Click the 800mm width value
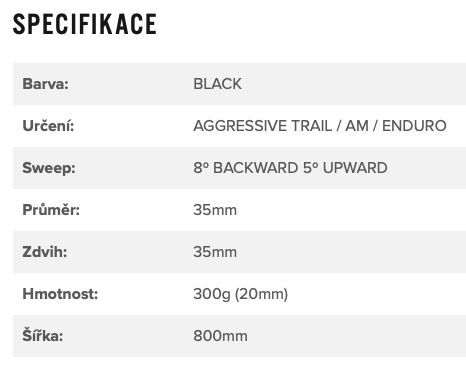Viewport: 466px width, 374px height. coord(220,336)
